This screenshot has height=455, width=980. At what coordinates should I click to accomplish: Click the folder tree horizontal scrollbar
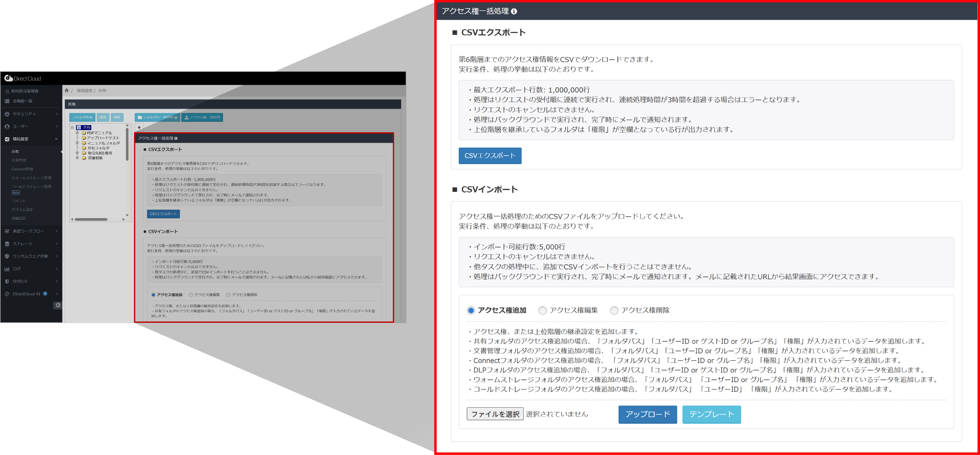(91, 219)
